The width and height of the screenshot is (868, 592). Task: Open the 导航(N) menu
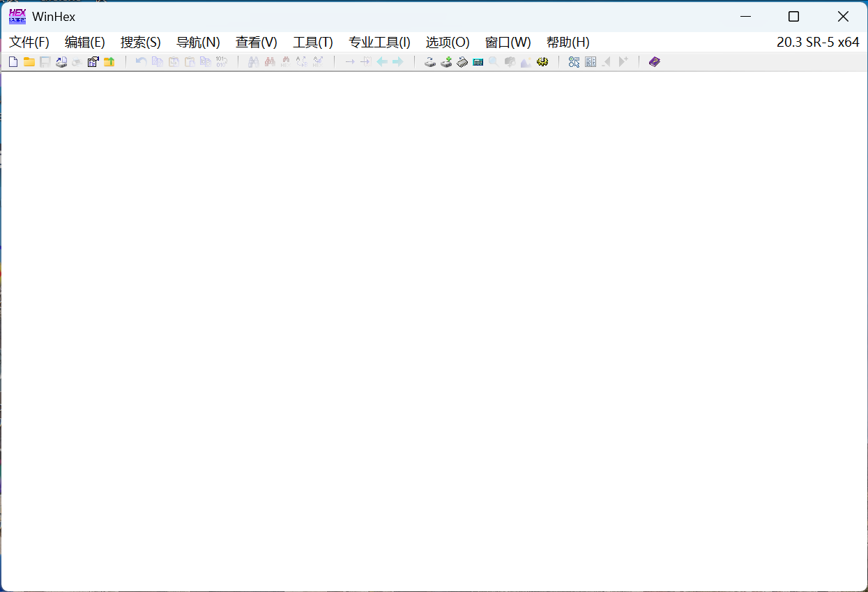point(198,42)
